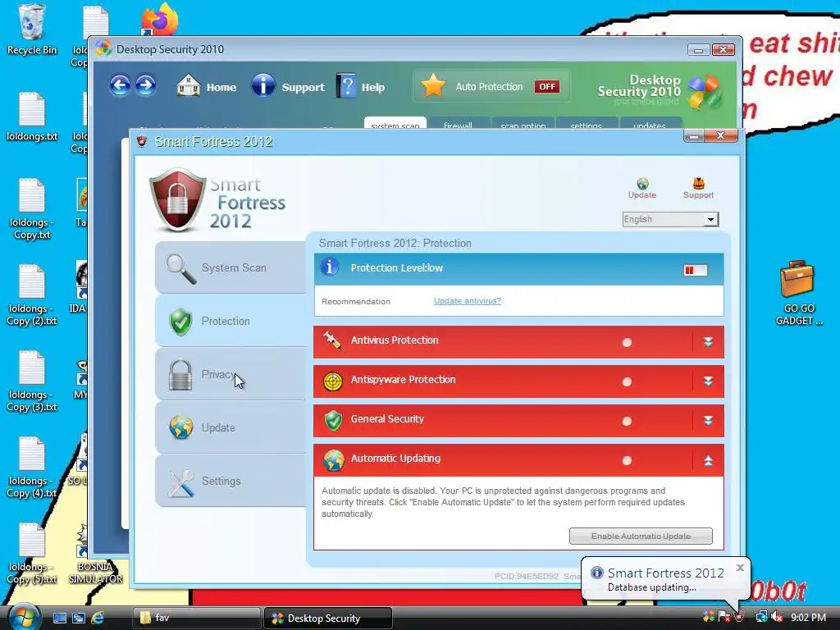Image resolution: width=840 pixels, height=630 pixels.
Task: Click the Auto Protection star icon
Action: (x=433, y=85)
